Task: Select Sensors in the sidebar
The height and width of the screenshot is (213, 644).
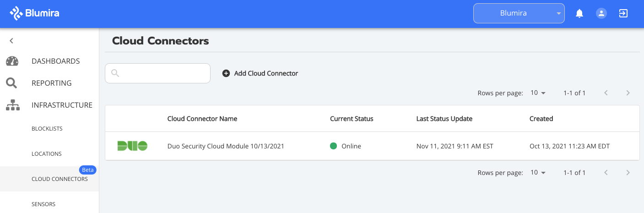Action: pyautogui.click(x=43, y=204)
